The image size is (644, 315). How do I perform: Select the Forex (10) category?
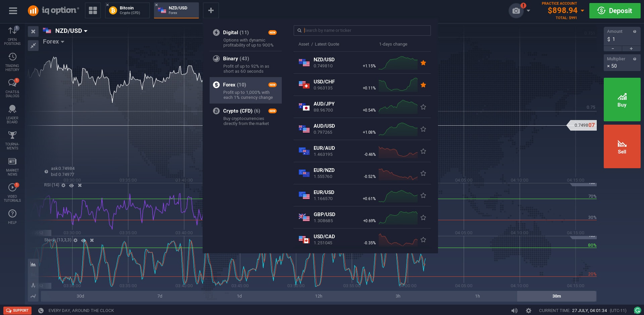[246, 90]
